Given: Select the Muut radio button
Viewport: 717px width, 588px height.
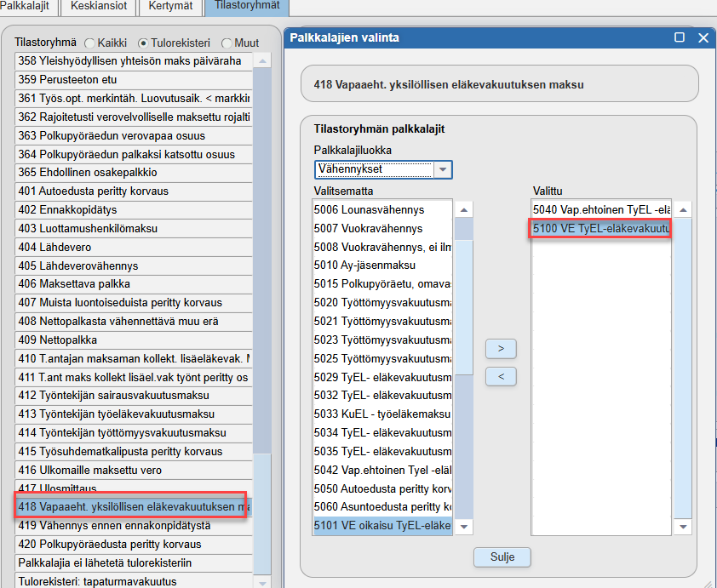Looking at the screenshot, I should point(227,43).
